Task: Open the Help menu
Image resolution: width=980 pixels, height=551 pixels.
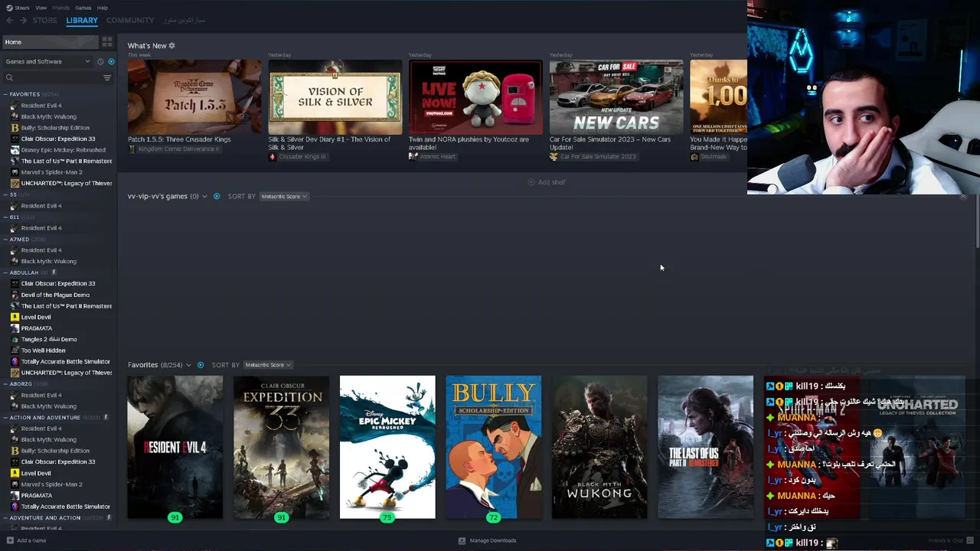Action: pyautogui.click(x=103, y=8)
